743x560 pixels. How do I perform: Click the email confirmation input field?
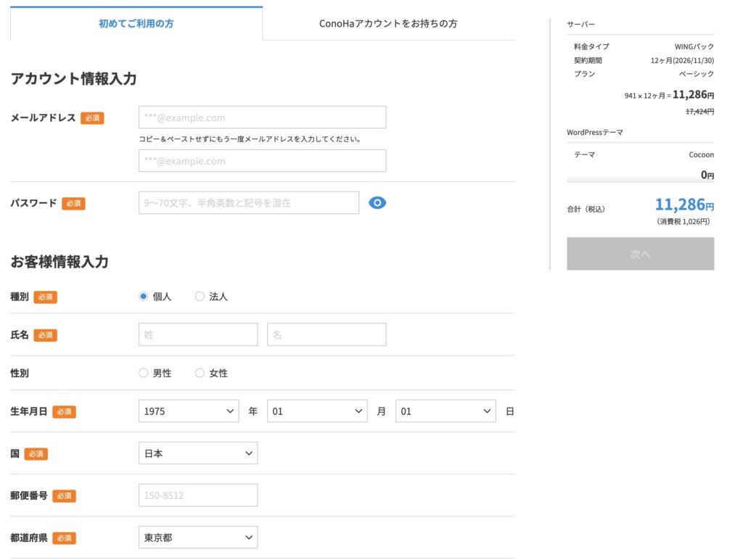(x=261, y=160)
